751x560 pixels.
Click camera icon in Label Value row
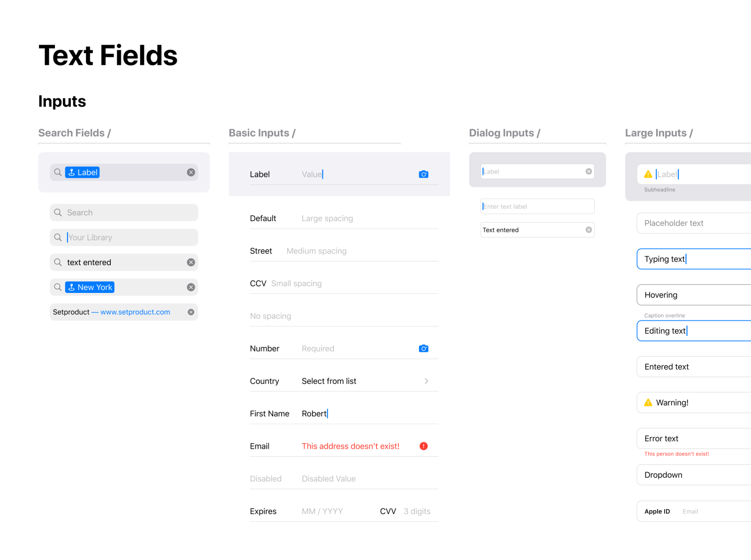pyautogui.click(x=423, y=174)
